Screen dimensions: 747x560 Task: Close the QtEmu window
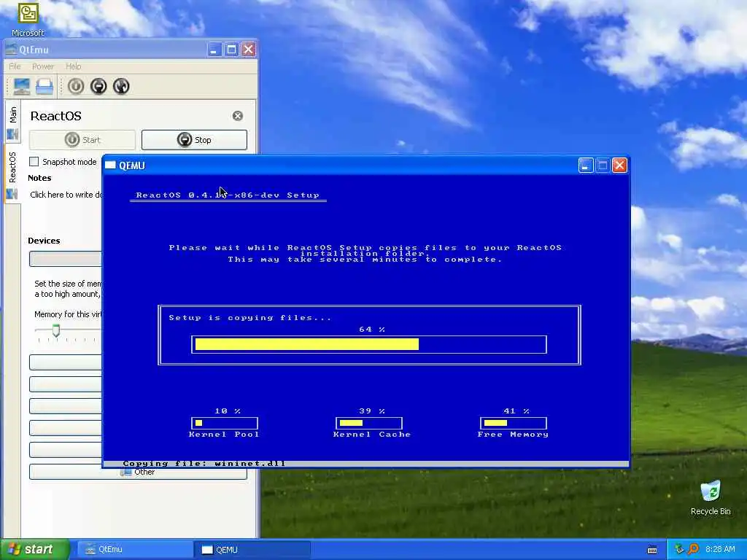(248, 49)
